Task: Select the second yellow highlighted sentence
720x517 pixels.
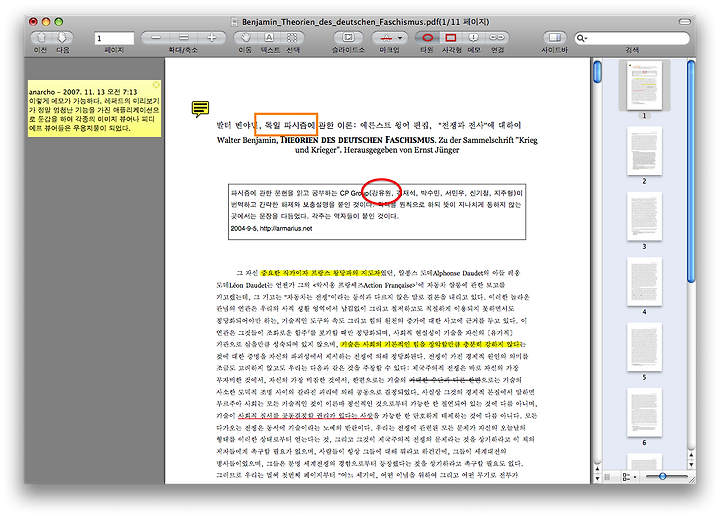Action: [431, 344]
